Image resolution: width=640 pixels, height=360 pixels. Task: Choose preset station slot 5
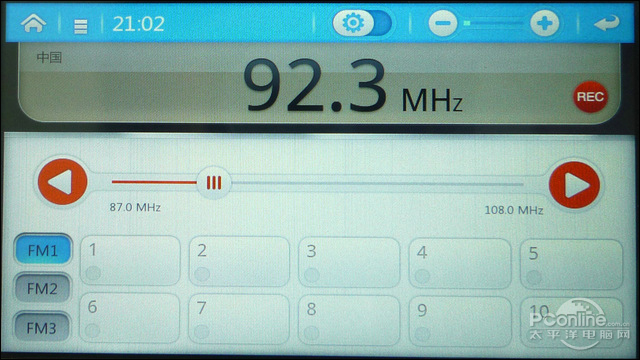point(571,264)
